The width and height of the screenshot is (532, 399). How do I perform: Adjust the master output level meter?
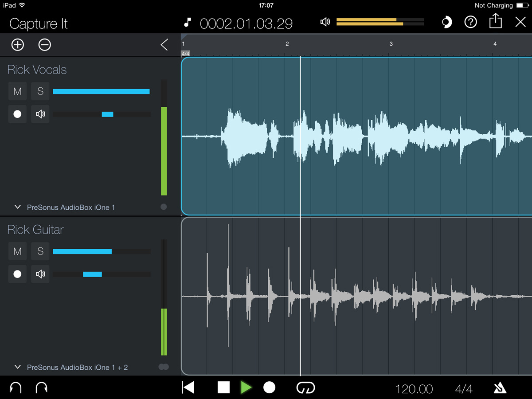point(380,22)
